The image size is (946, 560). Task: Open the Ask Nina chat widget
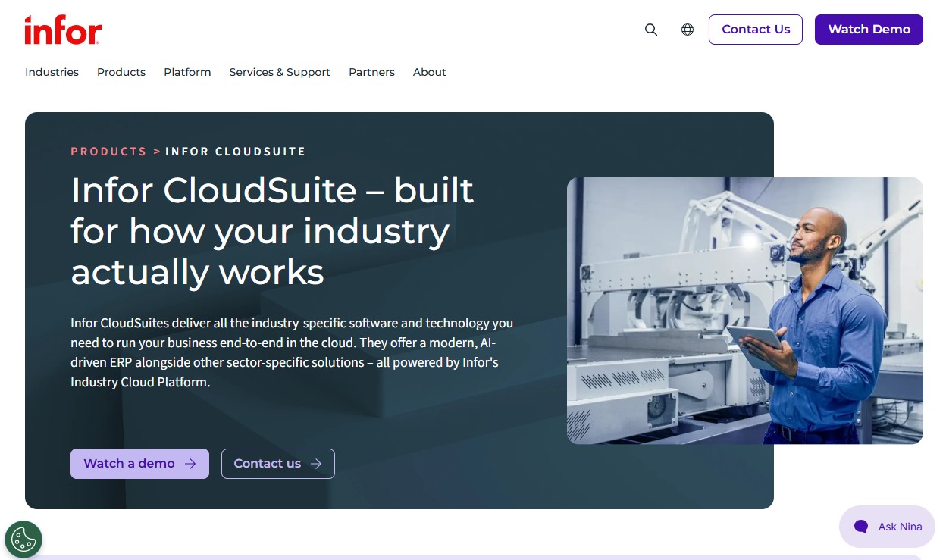[887, 527]
